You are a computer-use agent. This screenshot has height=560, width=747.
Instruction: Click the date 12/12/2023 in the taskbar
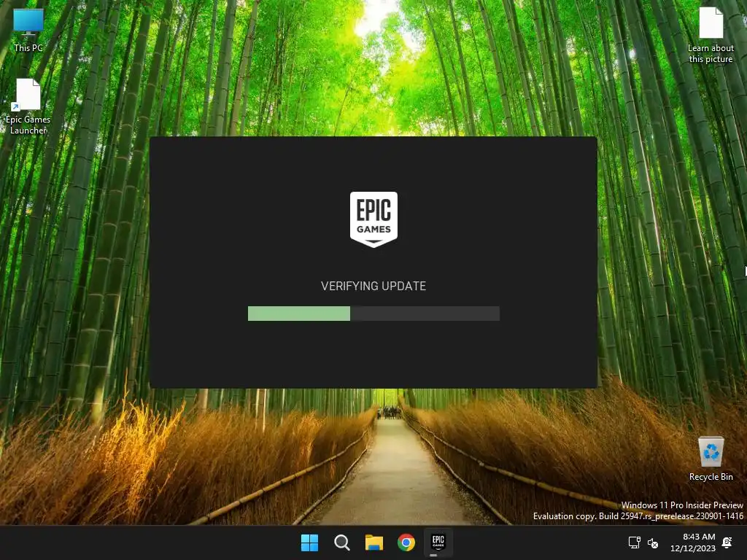pyautogui.click(x=693, y=548)
